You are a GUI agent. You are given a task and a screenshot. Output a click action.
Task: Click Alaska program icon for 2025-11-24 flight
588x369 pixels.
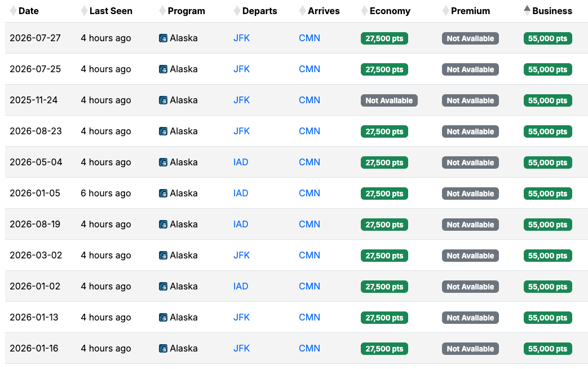(163, 100)
